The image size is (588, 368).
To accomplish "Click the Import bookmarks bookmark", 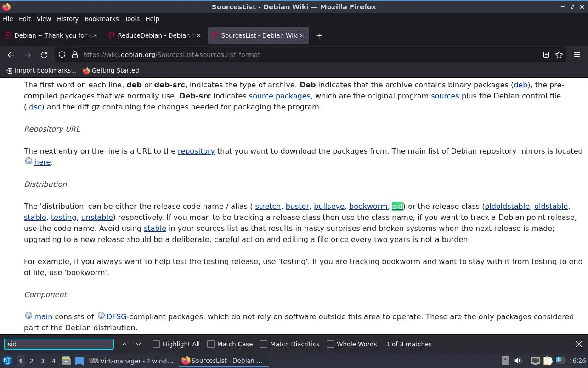I will click(41, 70).
